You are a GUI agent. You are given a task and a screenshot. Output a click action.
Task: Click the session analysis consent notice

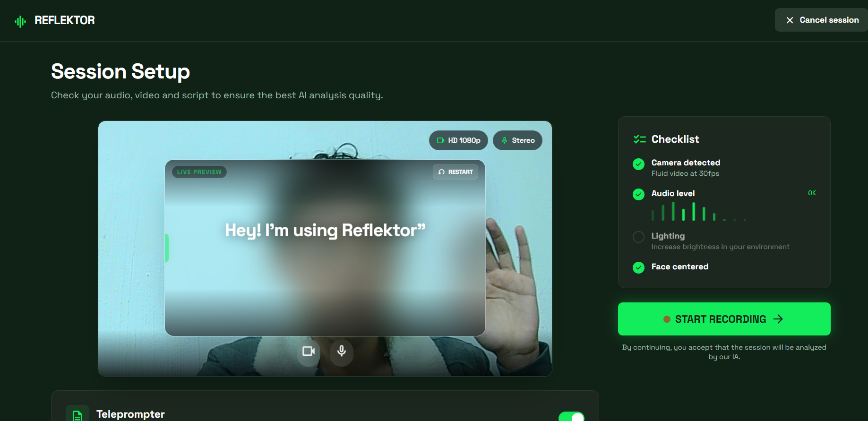tap(724, 352)
